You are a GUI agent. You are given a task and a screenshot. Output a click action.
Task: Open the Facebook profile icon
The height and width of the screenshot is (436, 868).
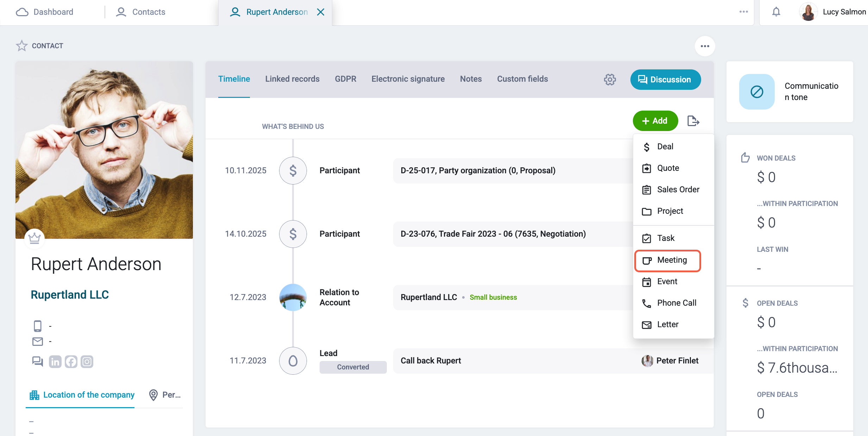click(x=71, y=362)
